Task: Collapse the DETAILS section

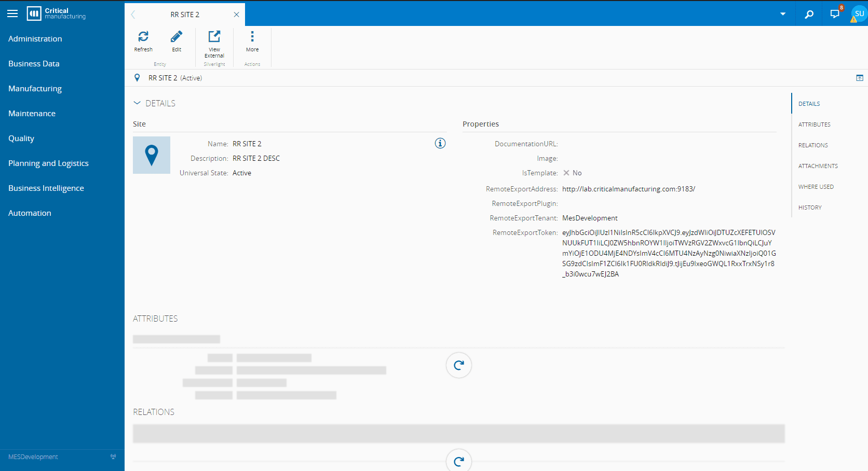Action: [x=137, y=103]
